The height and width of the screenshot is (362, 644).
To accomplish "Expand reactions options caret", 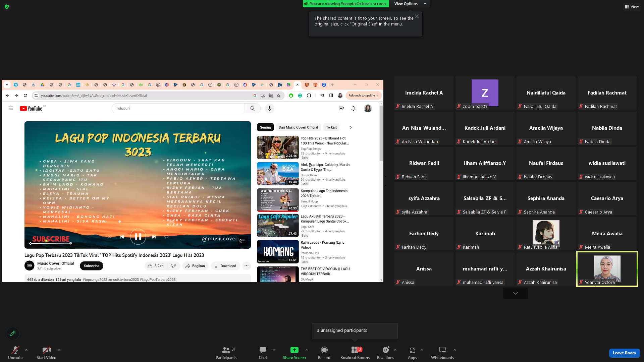I will (x=395, y=350).
